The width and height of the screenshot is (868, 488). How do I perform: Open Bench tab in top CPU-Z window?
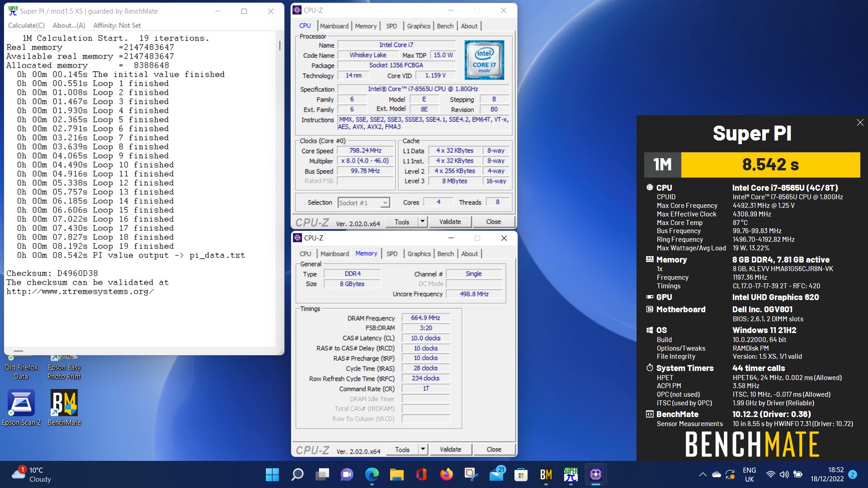[445, 26]
